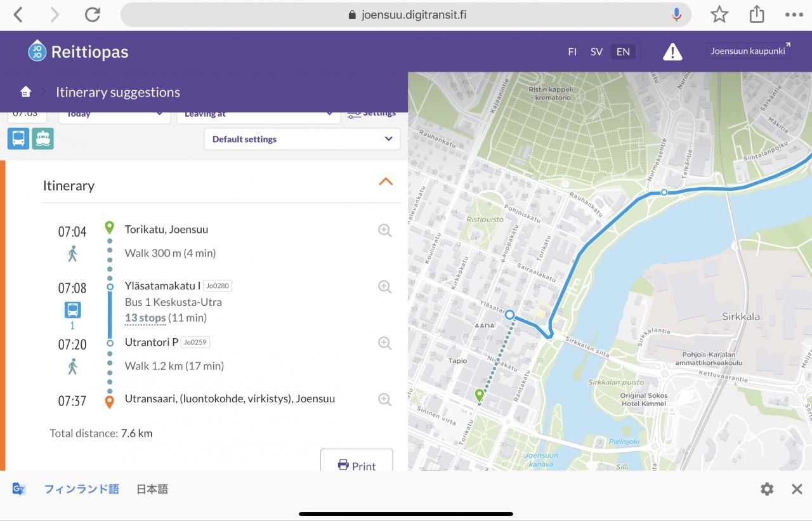Select the EN language option

(x=623, y=52)
